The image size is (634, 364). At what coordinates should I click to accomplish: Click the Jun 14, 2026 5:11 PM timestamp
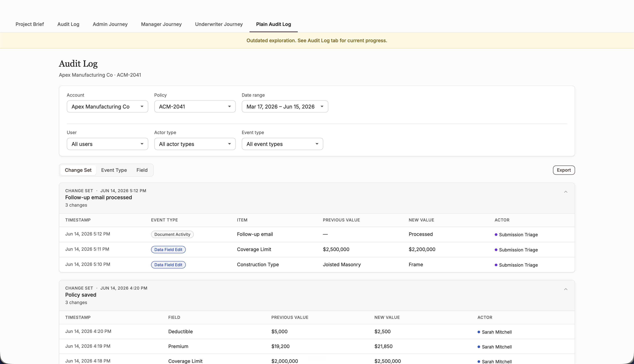[87, 249]
